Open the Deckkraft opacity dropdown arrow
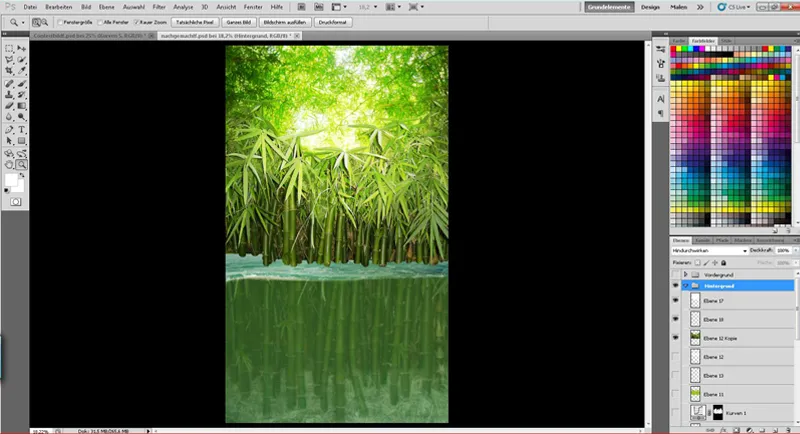 [x=795, y=251]
